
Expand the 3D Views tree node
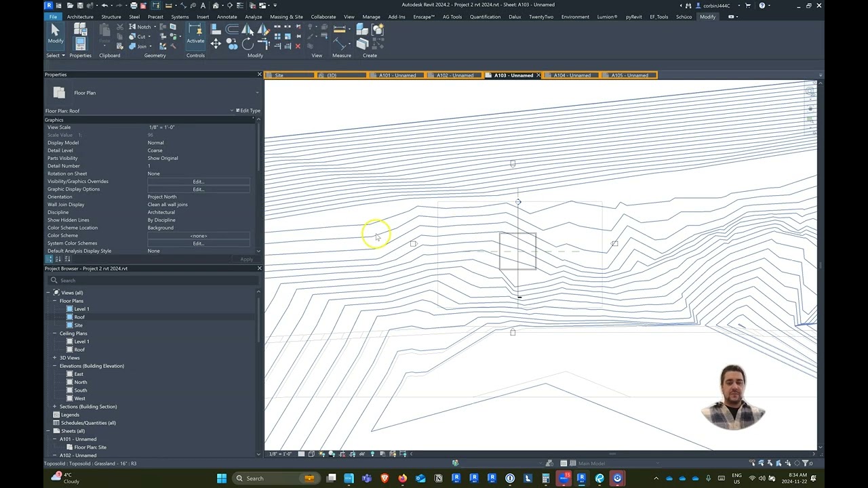tap(55, 358)
